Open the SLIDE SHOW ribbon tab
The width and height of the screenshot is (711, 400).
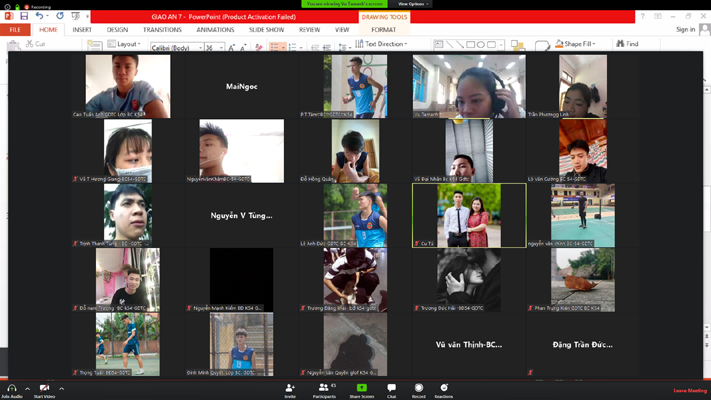pyautogui.click(x=266, y=30)
